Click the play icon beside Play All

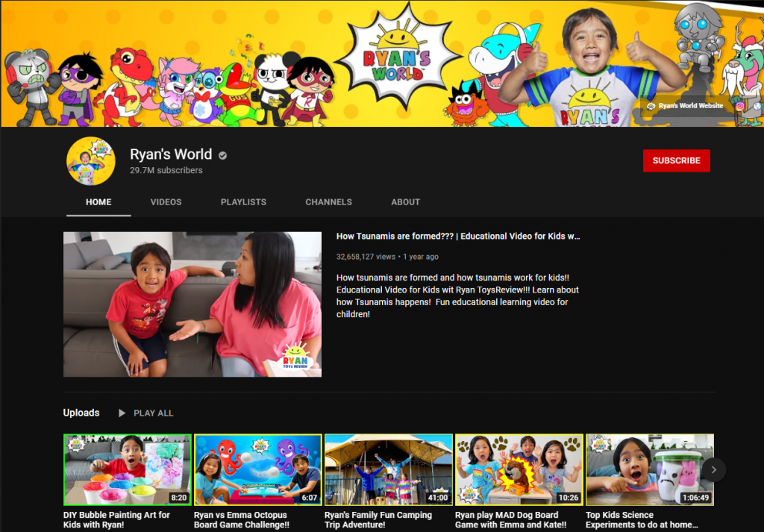click(122, 413)
